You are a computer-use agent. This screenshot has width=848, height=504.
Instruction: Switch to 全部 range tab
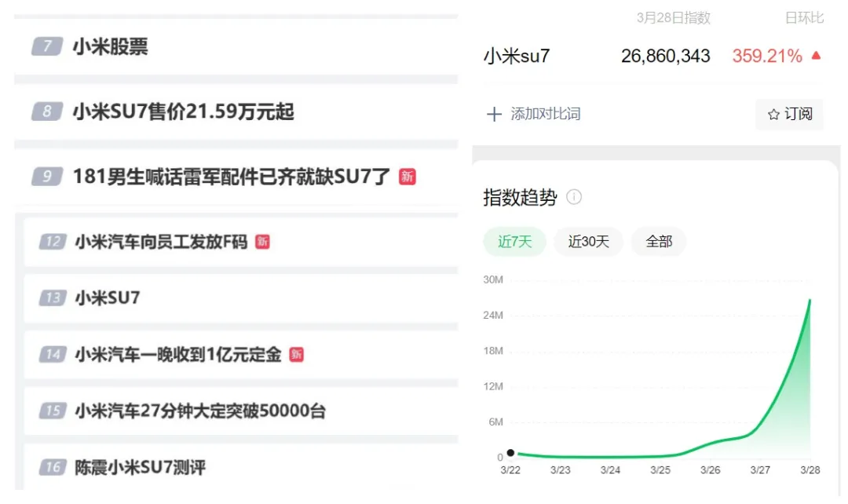point(659,241)
